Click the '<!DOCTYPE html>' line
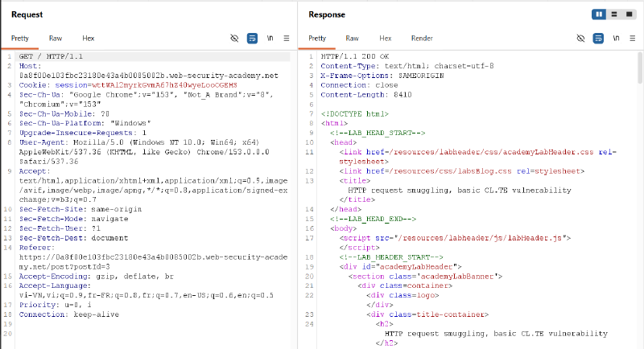Image resolution: width=644 pixels, height=349 pixels. click(x=355, y=114)
